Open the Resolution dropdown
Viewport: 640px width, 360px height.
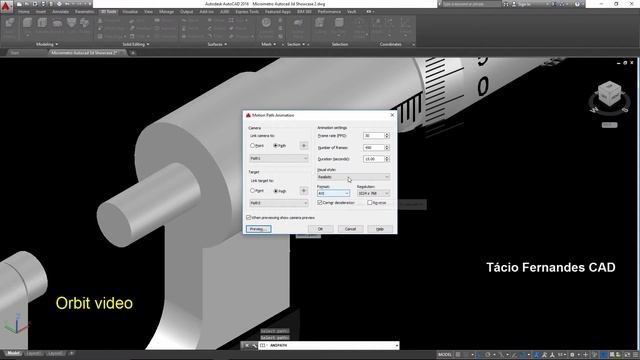click(373, 193)
